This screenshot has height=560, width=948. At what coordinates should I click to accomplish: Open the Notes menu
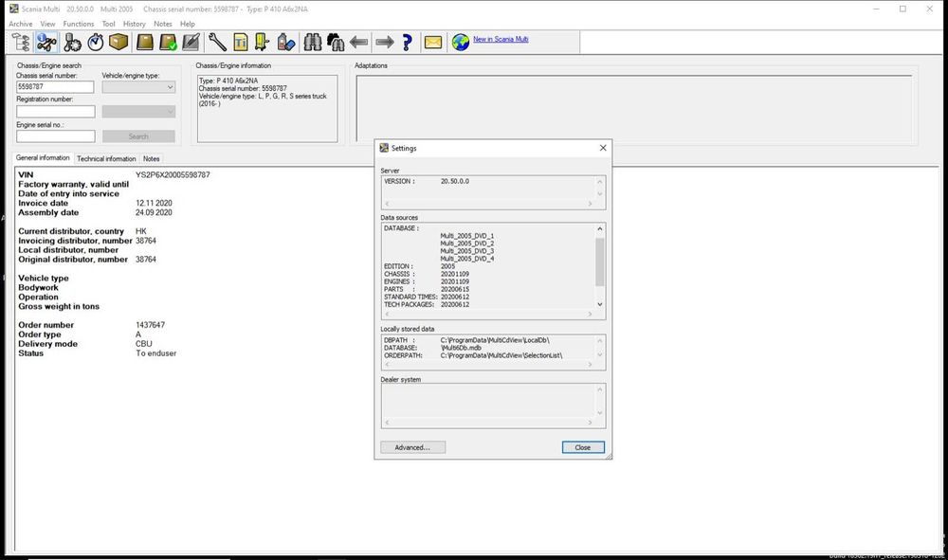(x=163, y=25)
